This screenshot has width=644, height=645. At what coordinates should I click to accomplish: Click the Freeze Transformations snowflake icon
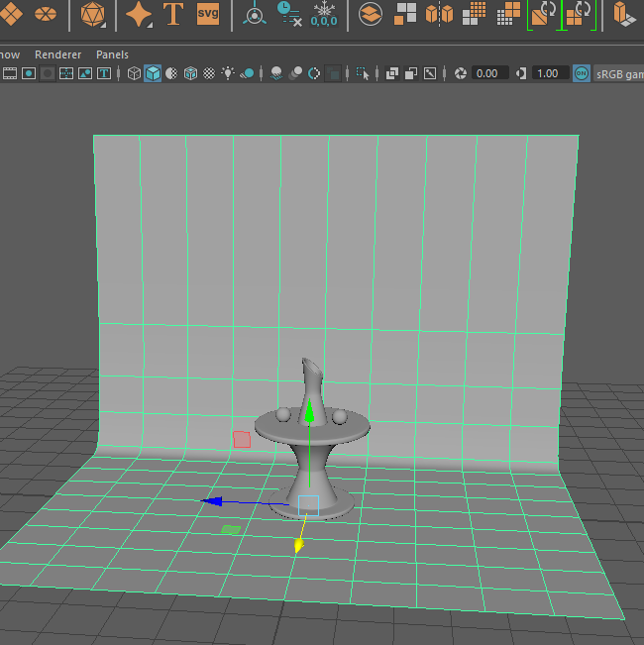point(324,14)
